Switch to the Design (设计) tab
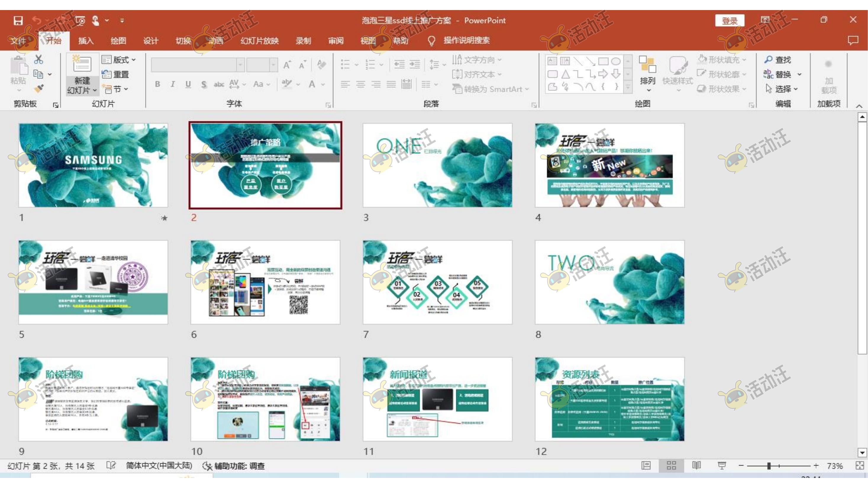 [151, 41]
